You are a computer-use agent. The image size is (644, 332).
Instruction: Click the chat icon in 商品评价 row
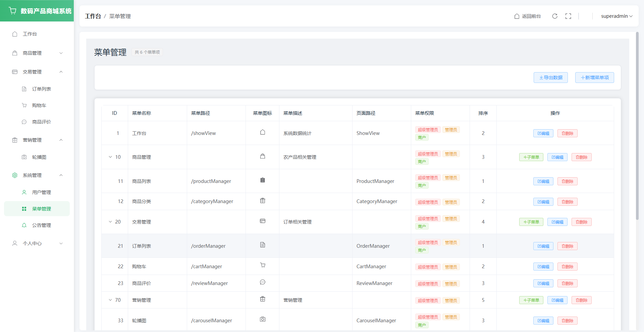[x=263, y=282]
